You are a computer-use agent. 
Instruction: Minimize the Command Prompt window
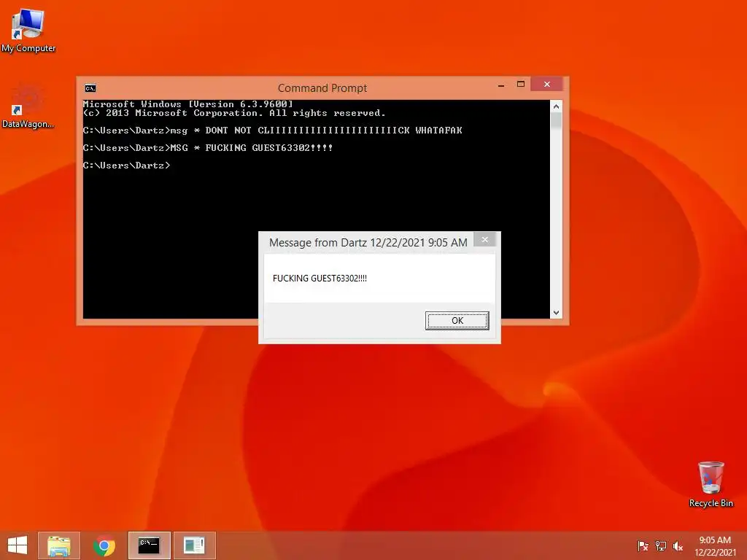click(x=500, y=85)
